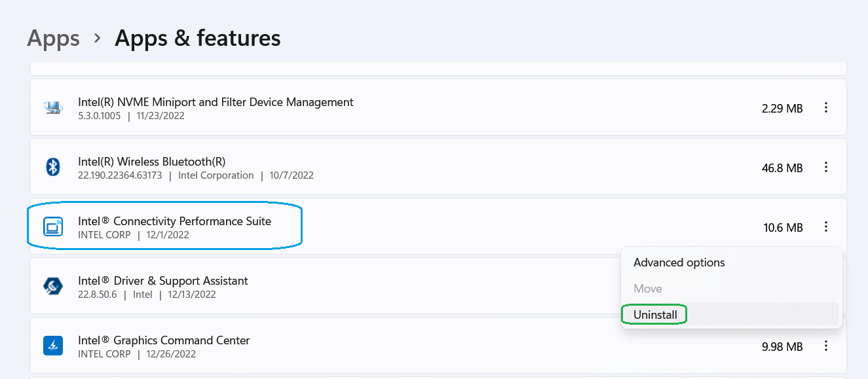868x379 pixels.
Task: Click three-dot menu for Connectivity Performance Suite
Action: (826, 227)
